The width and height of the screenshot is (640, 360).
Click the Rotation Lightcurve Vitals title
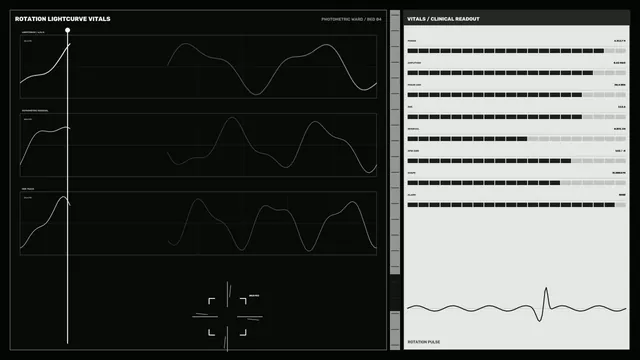point(62,19)
